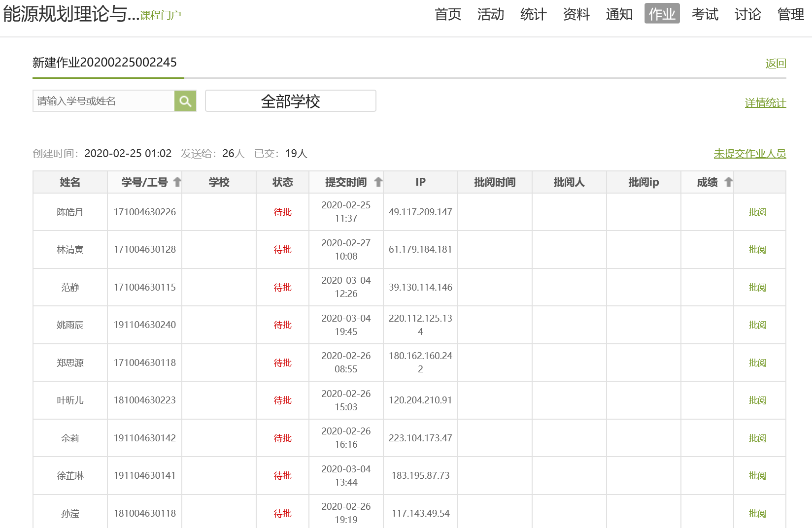Image resolution: width=812 pixels, height=528 pixels.
Task: Open the 全部学校 school dropdown
Action: [x=290, y=101]
